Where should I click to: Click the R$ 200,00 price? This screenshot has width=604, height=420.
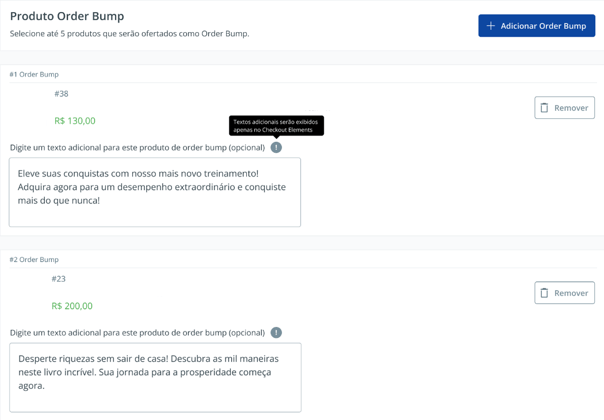(x=72, y=306)
